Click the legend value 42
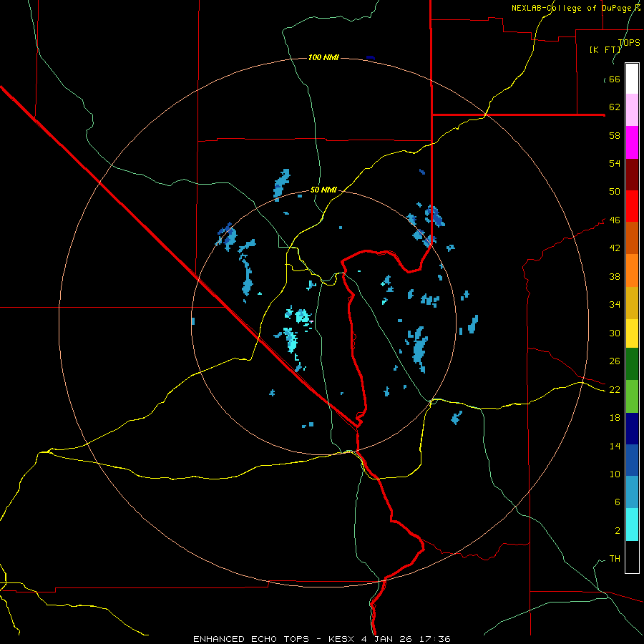 [615, 248]
